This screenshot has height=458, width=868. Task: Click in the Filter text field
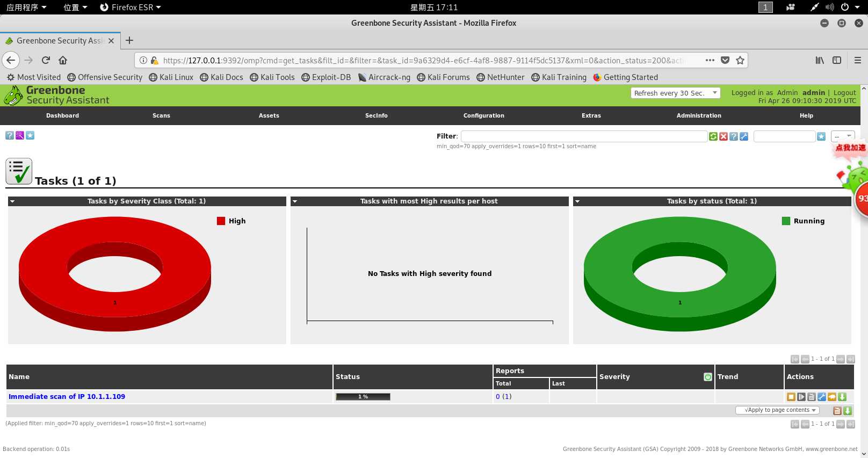[x=584, y=136]
